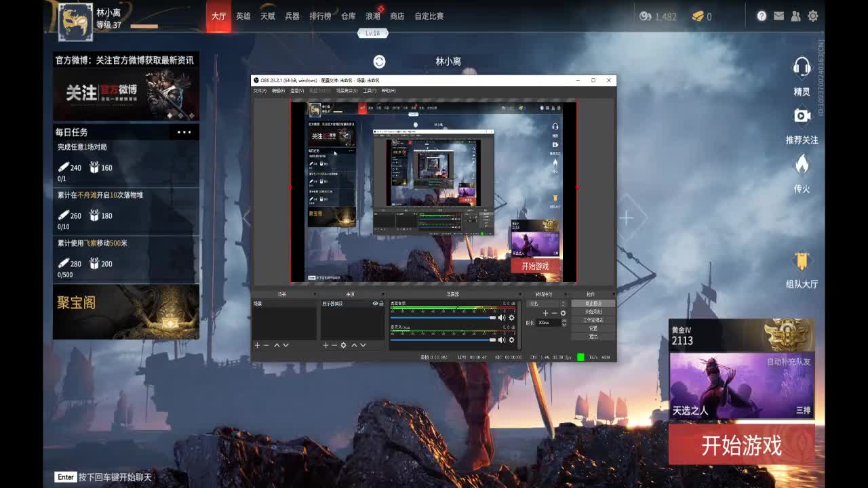Toggle the lock on 显示器捕获 source

pyautogui.click(x=381, y=304)
